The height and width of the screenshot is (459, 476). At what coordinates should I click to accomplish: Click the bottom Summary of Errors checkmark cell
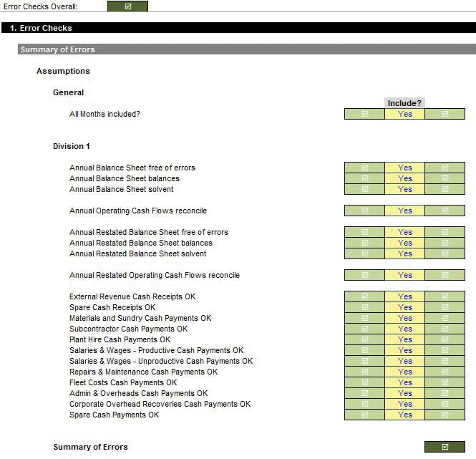point(445,447)
